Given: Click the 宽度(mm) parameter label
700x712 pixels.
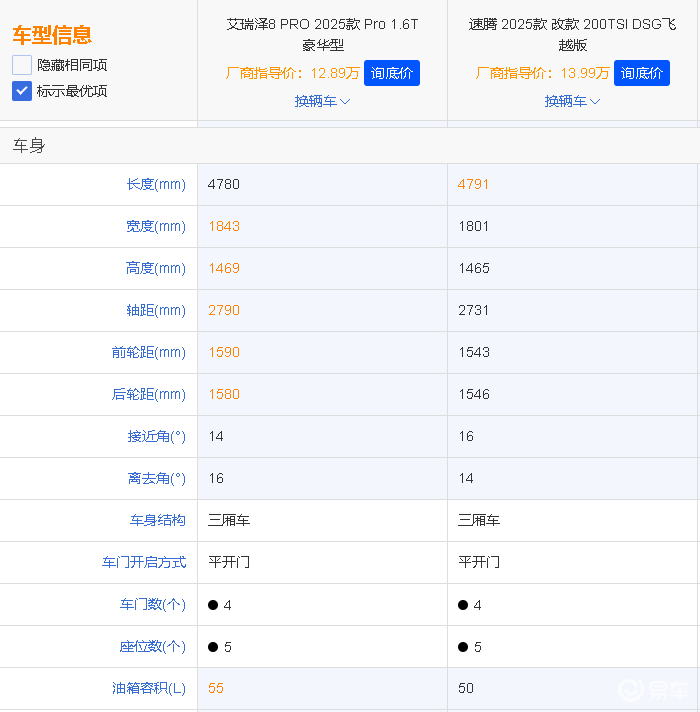Looking at the screenshot, I should point(156,226).
